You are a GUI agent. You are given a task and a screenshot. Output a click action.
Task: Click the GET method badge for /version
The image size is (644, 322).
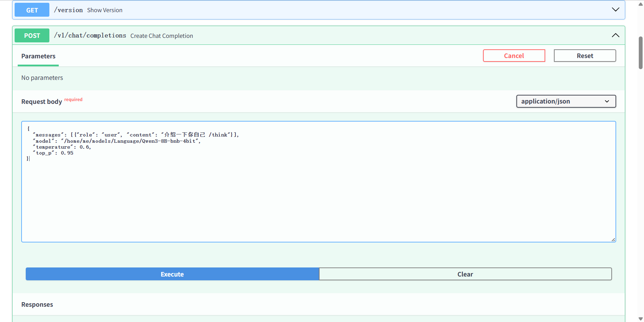coord(32,10)
